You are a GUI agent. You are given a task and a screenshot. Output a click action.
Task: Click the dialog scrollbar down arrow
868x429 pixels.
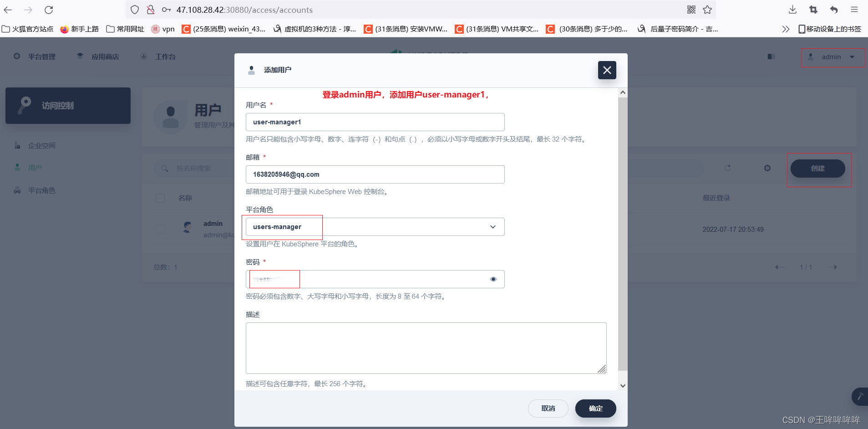(x=623, y=386)
